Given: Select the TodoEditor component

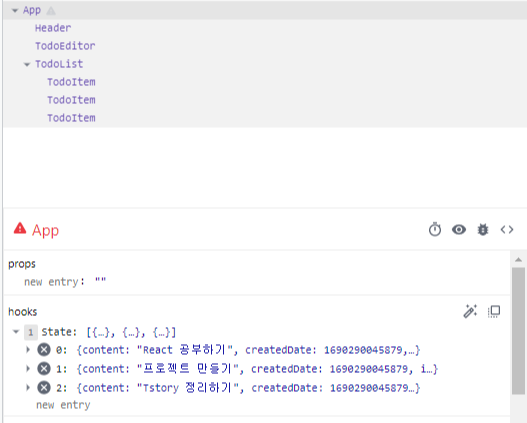Looking at the screenshot, I should coord(65,46).
